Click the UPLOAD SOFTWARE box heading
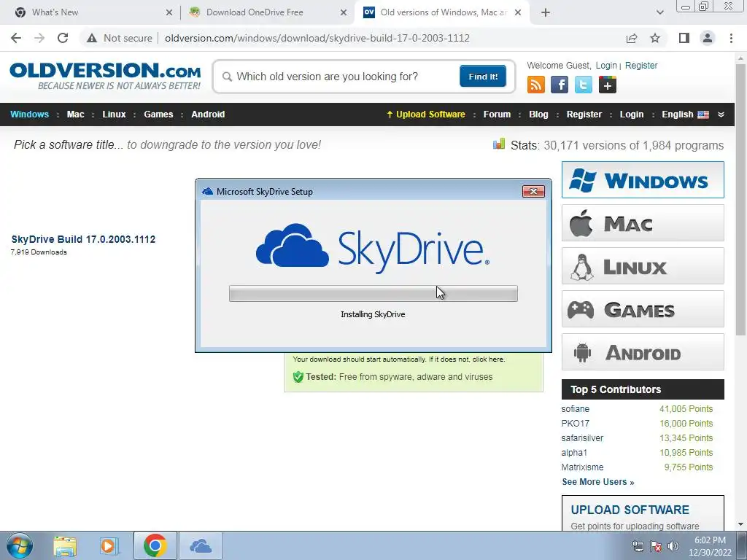This screenshot has width=747, height=560. coord(630,510)
